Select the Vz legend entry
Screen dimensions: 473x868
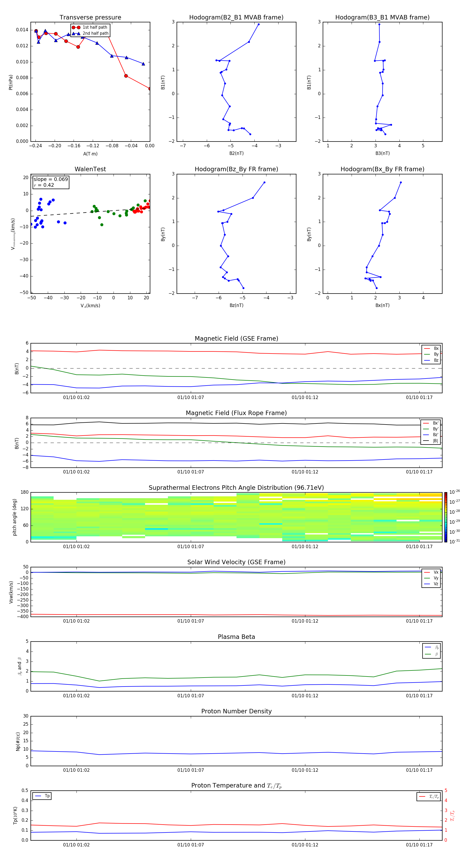coord(431,584)
